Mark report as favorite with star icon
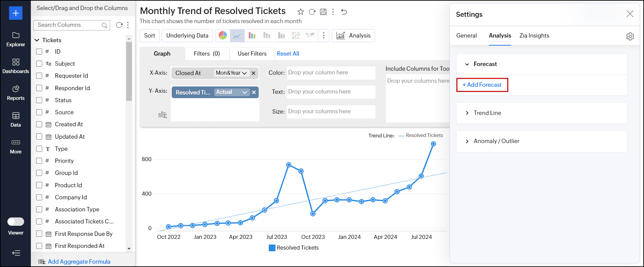Image resolution: width=644 pixels, height=267 pixels. tap(301, 12)
